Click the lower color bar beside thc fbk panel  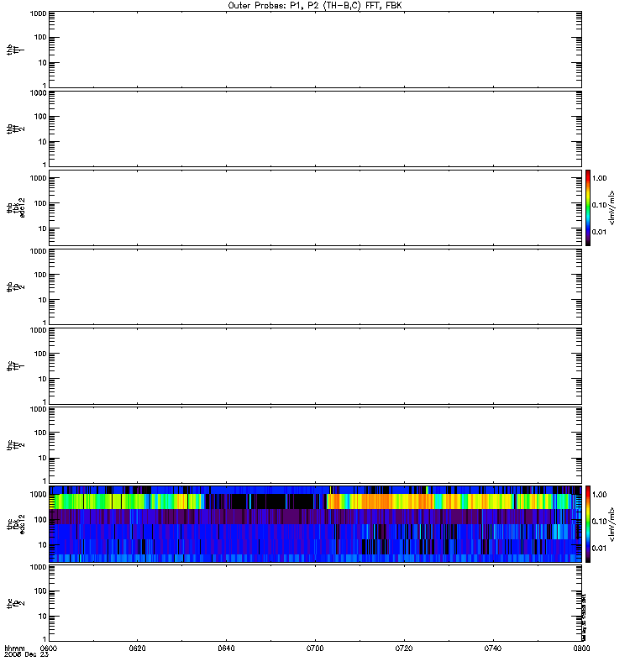588,523
